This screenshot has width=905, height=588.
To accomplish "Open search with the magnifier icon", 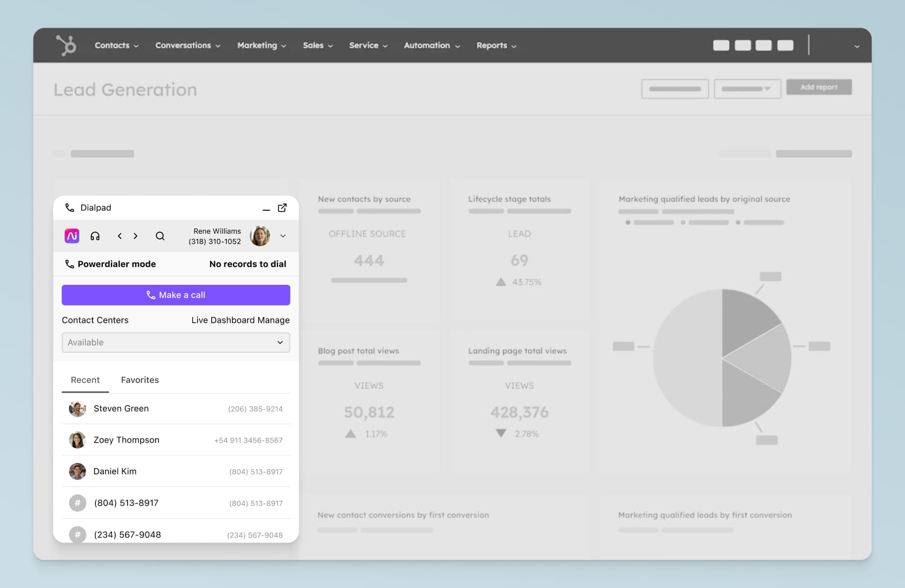I will coord(160,236).
